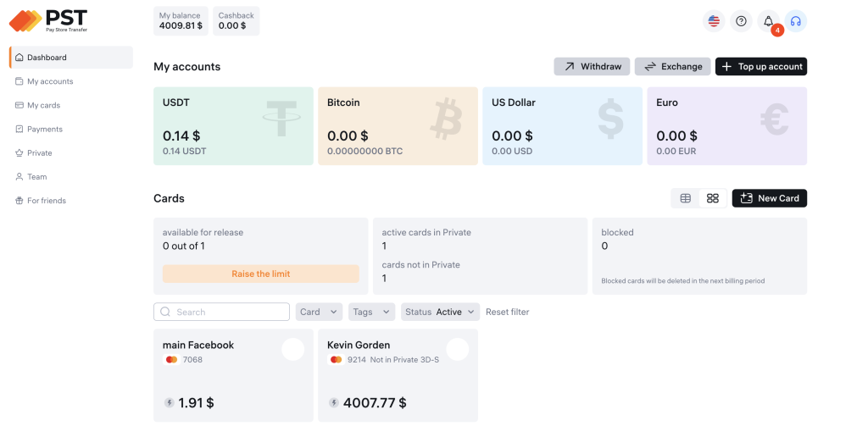Viewport: 868px width, 426px height.
Task: Open language selector US flag icon
Action: tap(714, 21)
